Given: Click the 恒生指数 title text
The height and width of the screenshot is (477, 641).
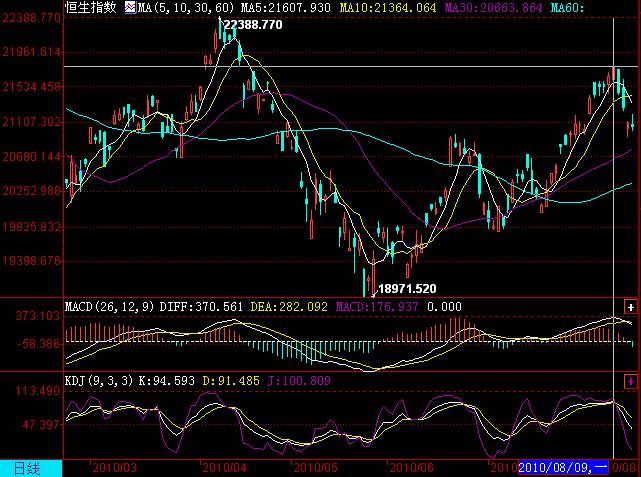Looking at the screenshot, I should [x=91, y=7].
